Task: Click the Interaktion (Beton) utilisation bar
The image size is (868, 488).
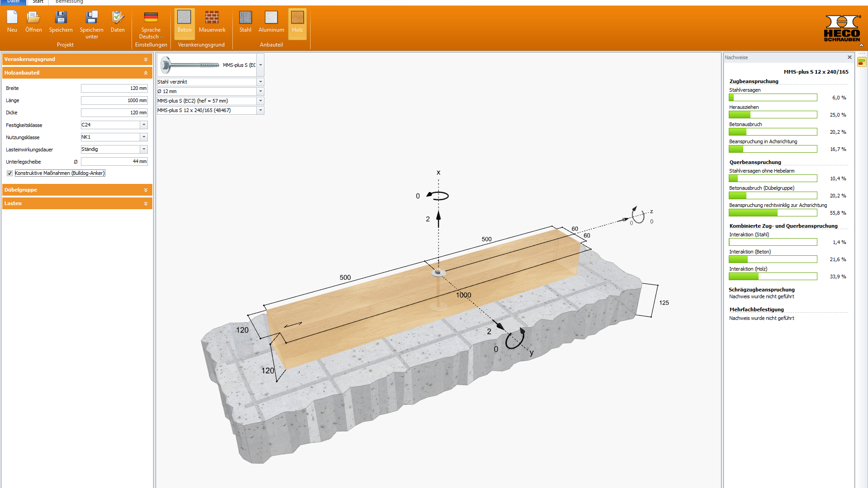Action: pyautogui.click(x=773, y=259)
